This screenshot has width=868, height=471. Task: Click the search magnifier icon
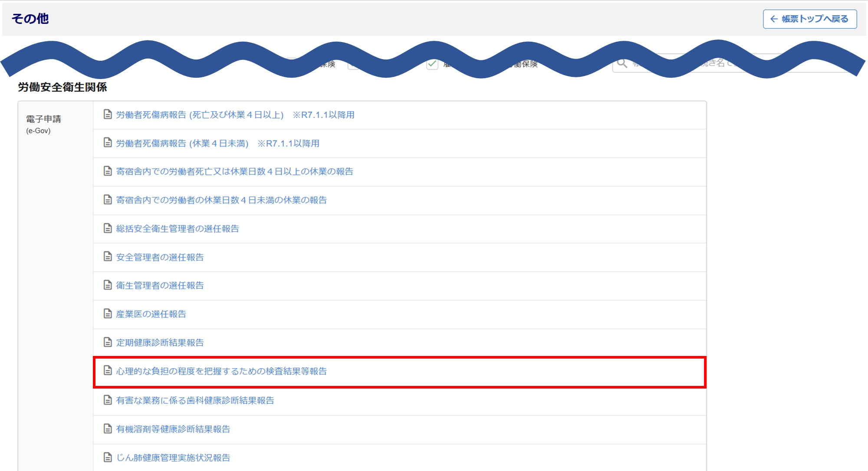click(x=622, y=63)
